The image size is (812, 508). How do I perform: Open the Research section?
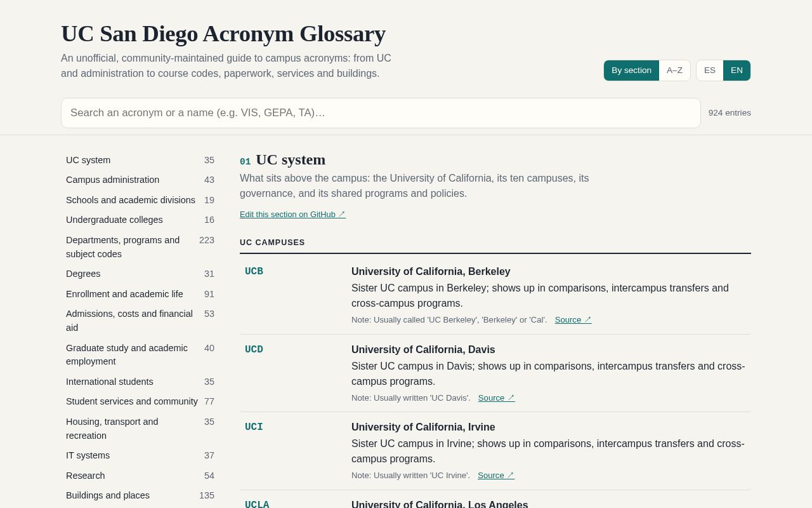pos(140,476)
